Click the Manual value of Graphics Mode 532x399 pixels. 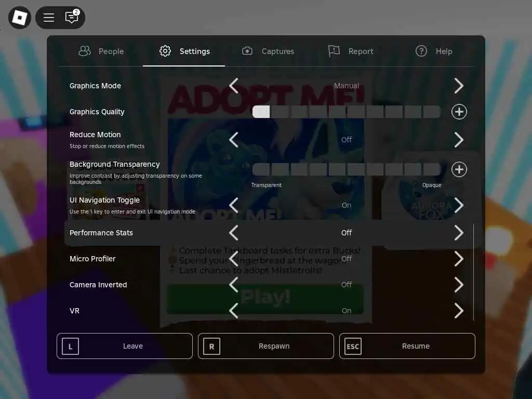347,86
